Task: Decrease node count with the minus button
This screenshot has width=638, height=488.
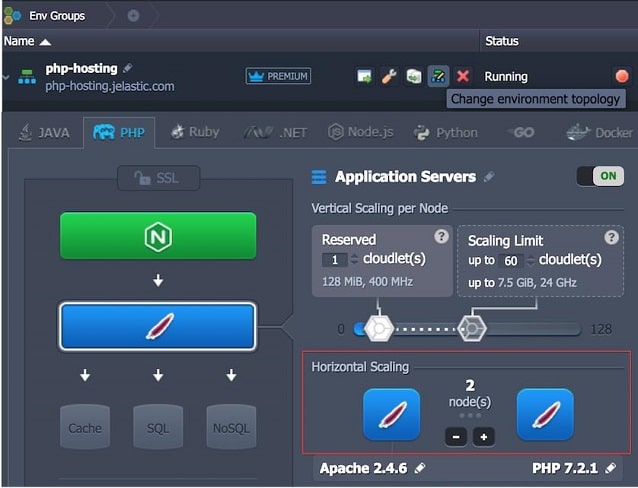Action: 456,437
